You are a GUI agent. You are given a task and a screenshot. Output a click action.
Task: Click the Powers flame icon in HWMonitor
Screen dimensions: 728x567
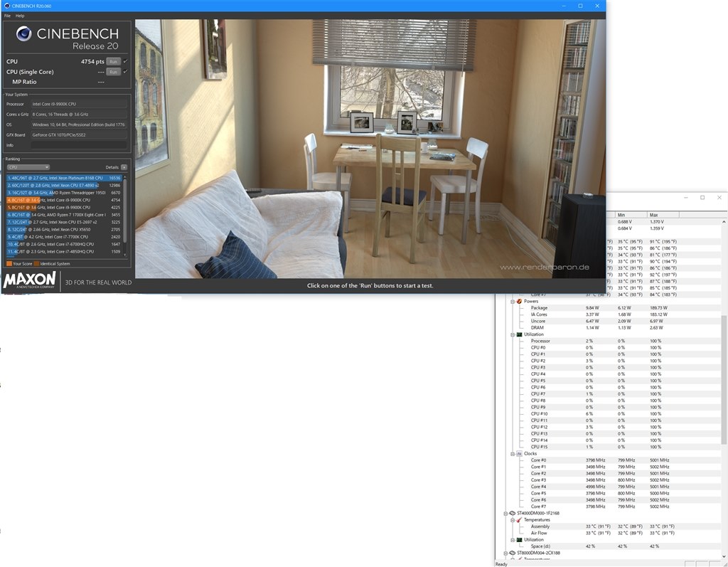pos(519,301)
